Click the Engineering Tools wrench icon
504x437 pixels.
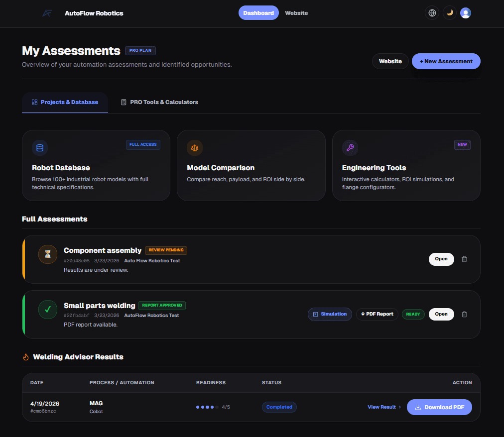[350, 147]
